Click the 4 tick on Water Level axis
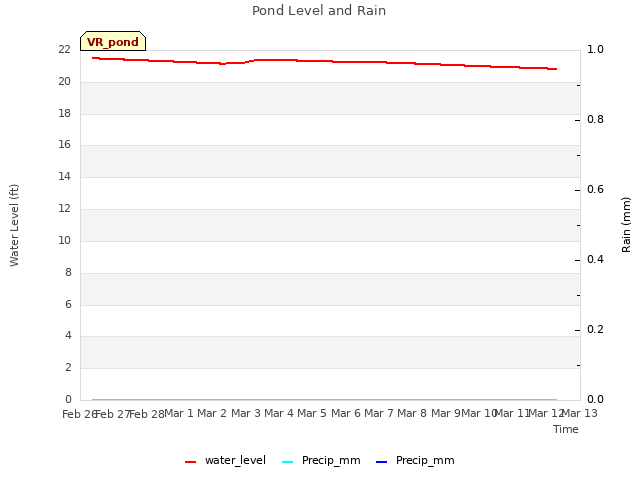 tap(68, 336)
